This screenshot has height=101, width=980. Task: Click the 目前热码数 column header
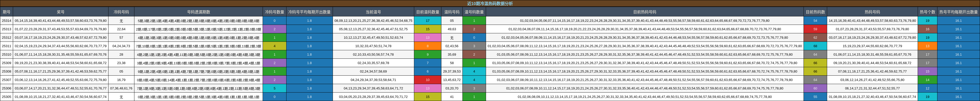click(815, 12)
